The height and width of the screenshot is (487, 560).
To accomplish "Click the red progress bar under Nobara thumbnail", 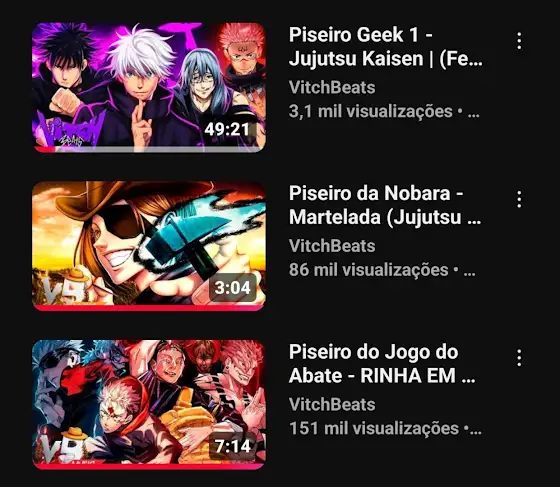I will point(149,308).
